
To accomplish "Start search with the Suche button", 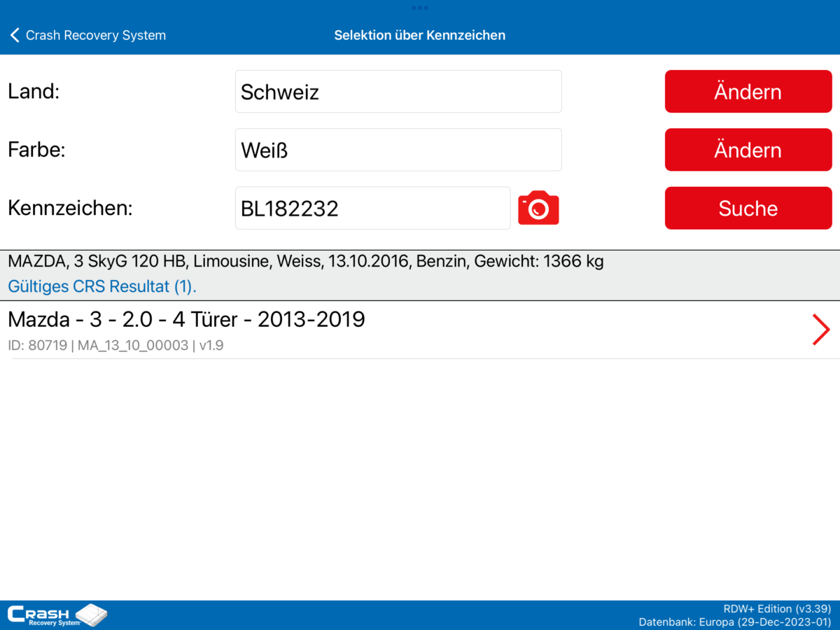I will (x=748, y=208).
